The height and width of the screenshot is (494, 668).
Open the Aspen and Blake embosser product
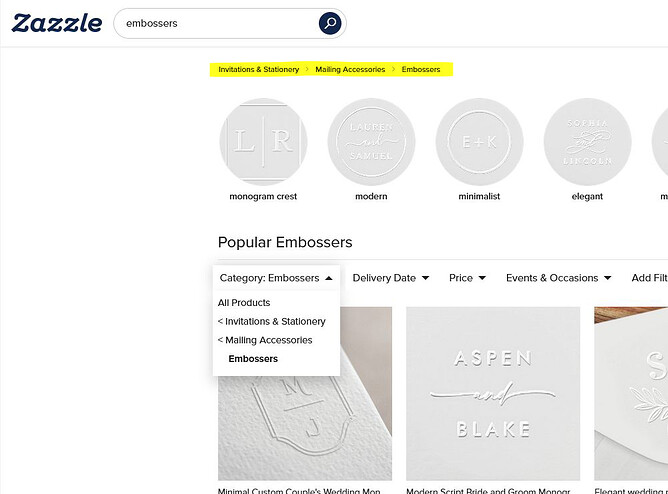493,393
